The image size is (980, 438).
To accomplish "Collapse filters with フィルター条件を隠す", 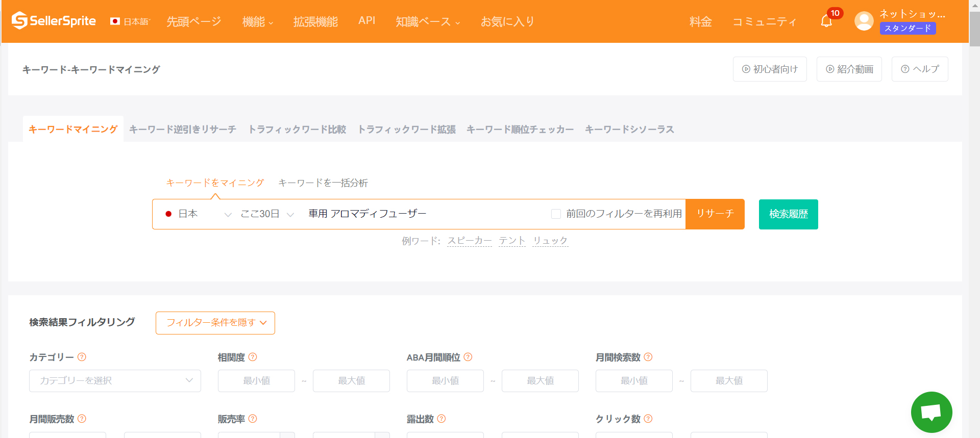I will tap(215, 323).
